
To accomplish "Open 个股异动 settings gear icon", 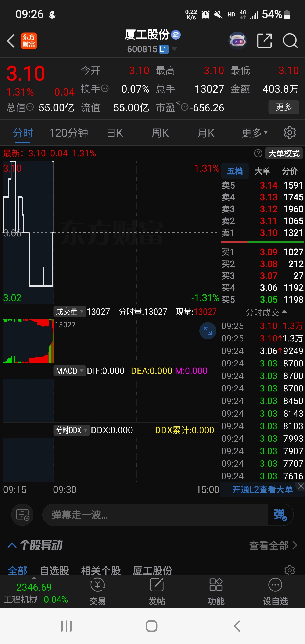I will (290, 570).
